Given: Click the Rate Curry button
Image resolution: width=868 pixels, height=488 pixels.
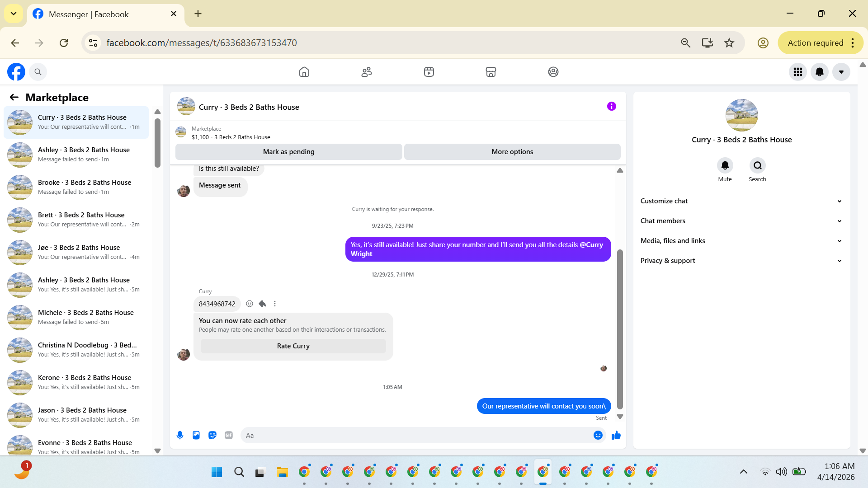Looking at the screenshot, I should pyautogui.click(x=293, y=346).
